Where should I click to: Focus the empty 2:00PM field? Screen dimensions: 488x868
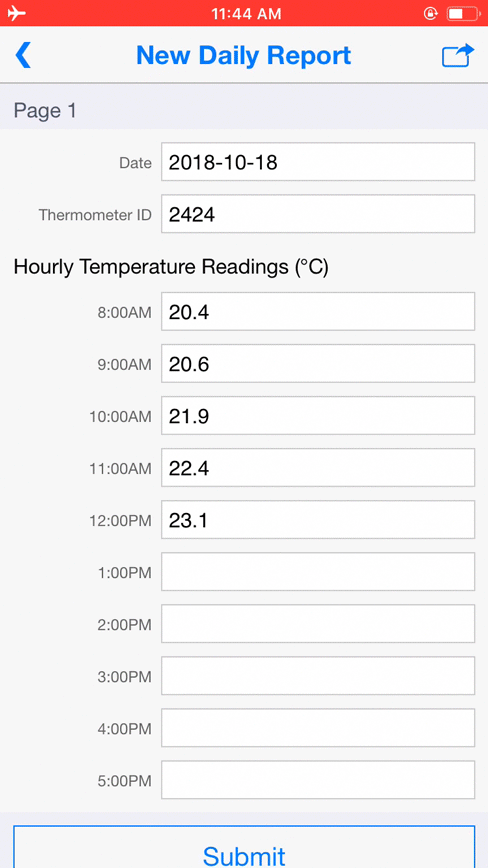pos(318,624)
